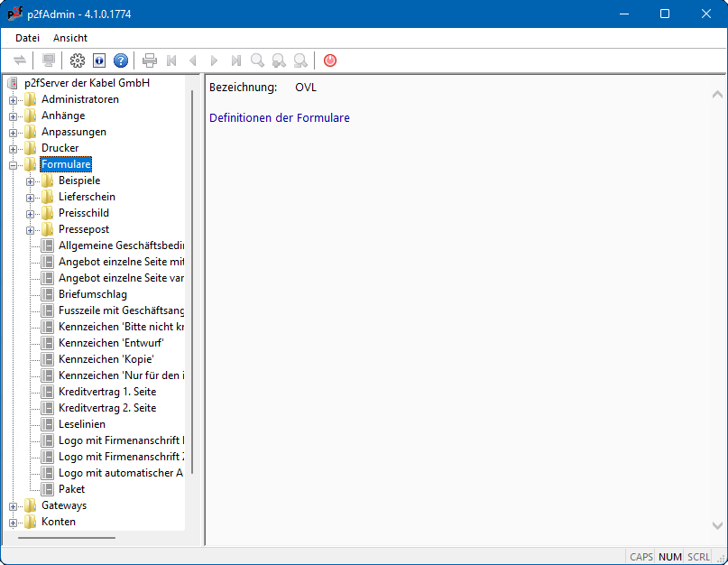Expand the Gateways folder node
728x565 pixels.
point(14,506)
